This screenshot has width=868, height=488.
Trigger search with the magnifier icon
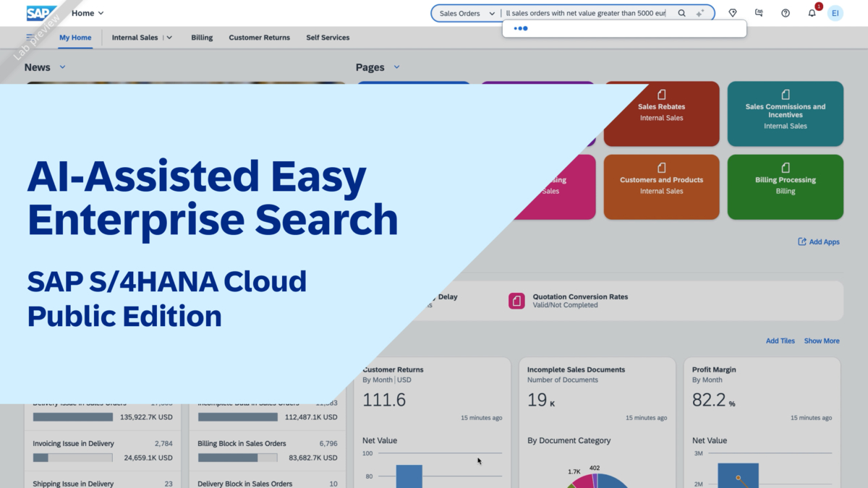[681, 13]
